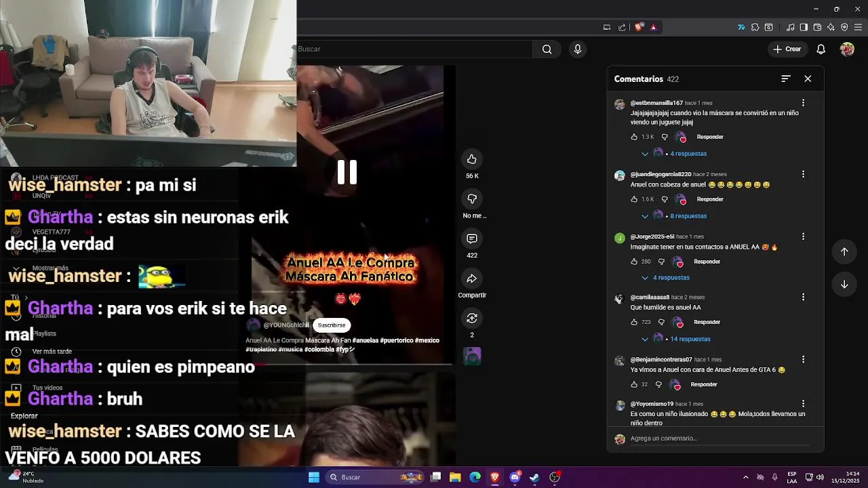Open the Short's comments icon showing 422
This screenshot has width=868, height=488.
tap(472, 239)
